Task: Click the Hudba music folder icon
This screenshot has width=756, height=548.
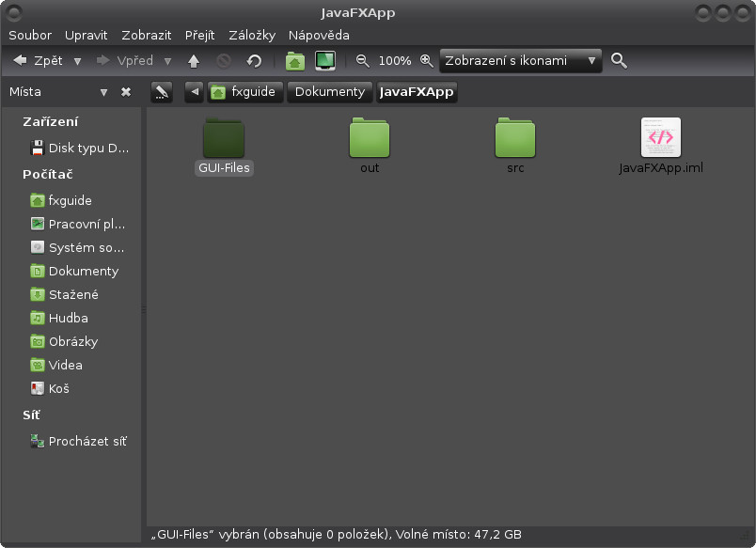Action: (37, 318)
